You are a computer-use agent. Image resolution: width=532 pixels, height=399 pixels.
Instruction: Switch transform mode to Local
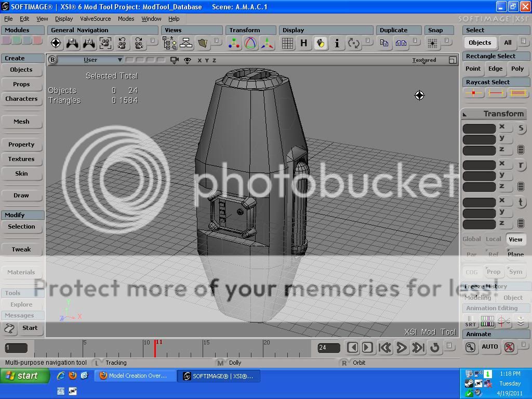point(493,239)
